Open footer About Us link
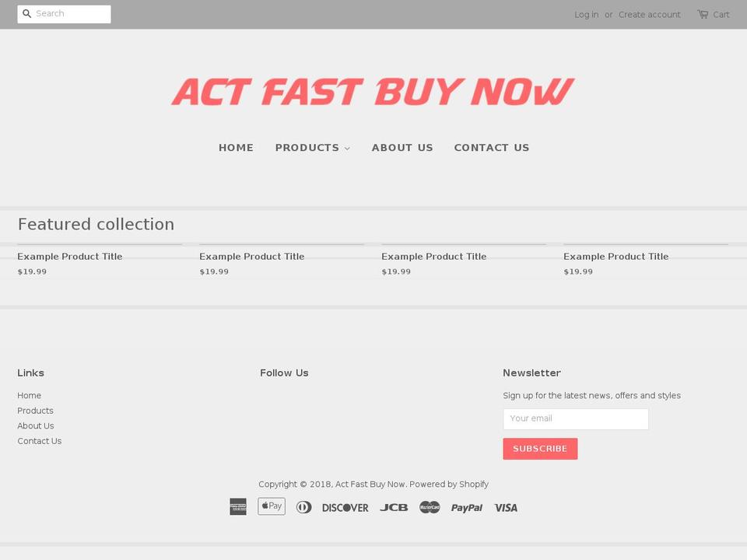This screenshot has width=747, height=560. (x=36, y=425)
